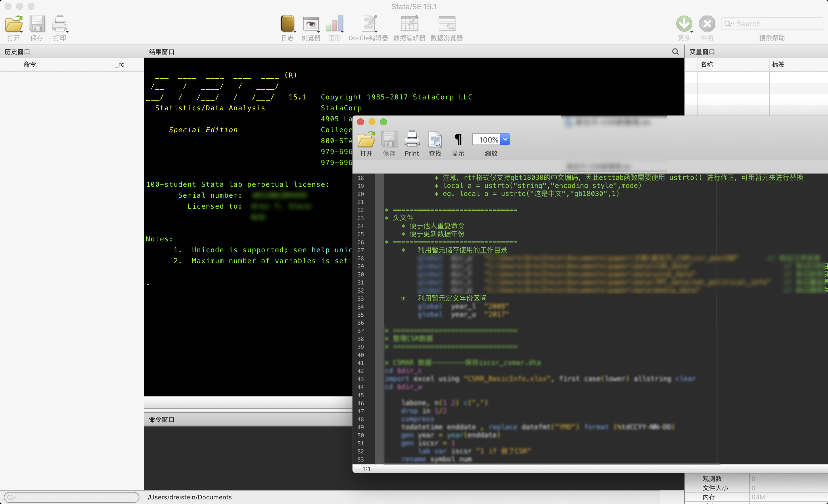Screen dimensions: 828x504
Task: Click the search magnifier in the Results window header
Action: tap(675, 52)
